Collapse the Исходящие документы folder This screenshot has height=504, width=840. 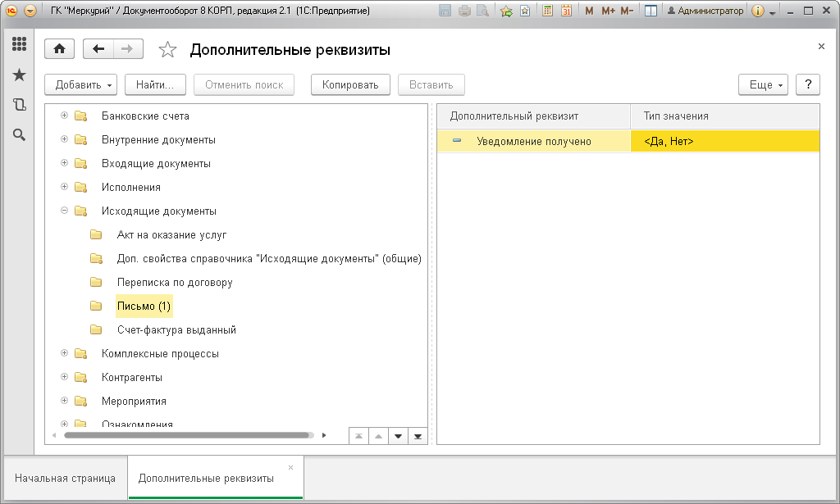coord(64,211)
